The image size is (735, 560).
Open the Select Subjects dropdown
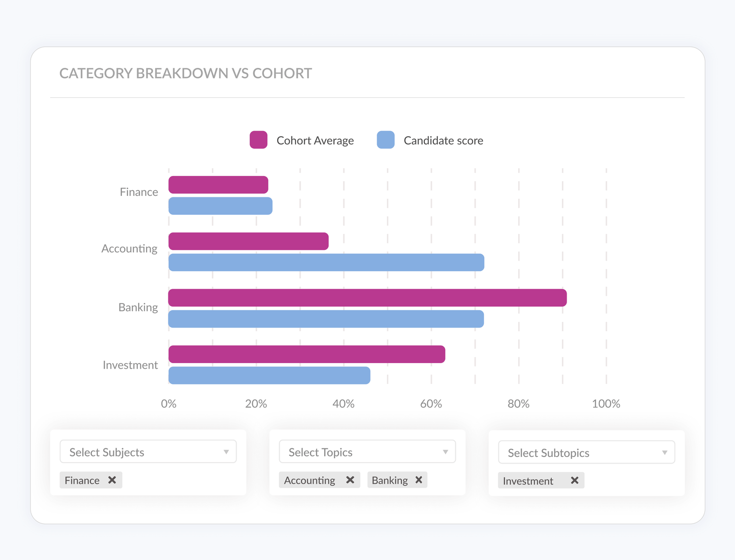click(148, 451)
